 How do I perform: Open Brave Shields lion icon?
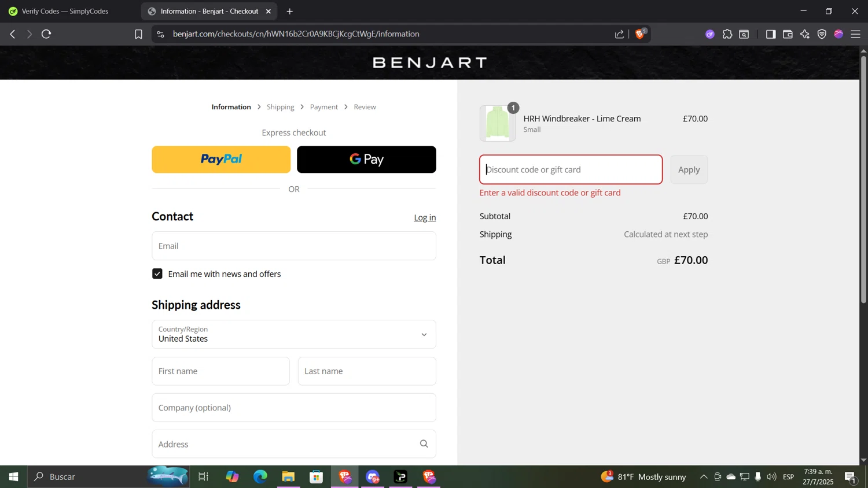(640, 34)
